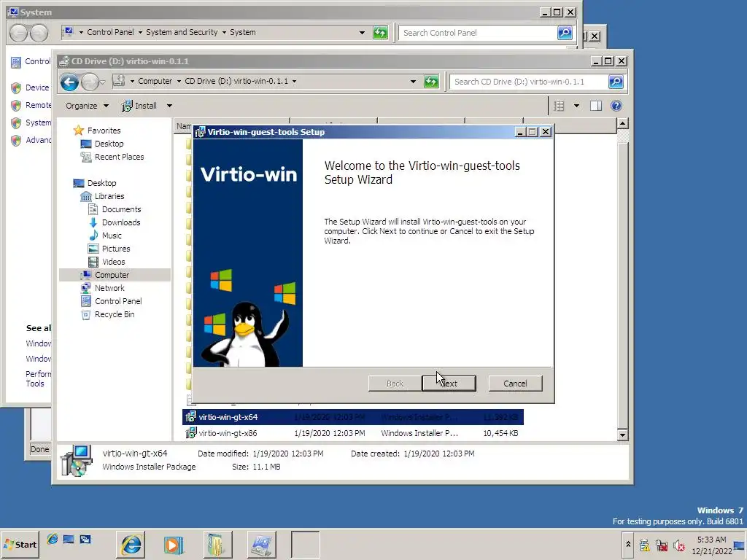Go back in CD Drive explorer window
Viewport: 747px width, 560px height.
pyautogui.click(x=69, y=82)
